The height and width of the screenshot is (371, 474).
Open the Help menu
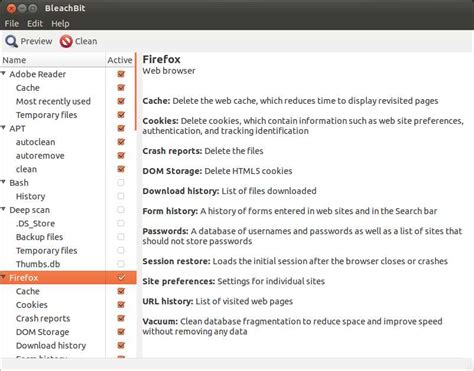(x=60, y=24)
